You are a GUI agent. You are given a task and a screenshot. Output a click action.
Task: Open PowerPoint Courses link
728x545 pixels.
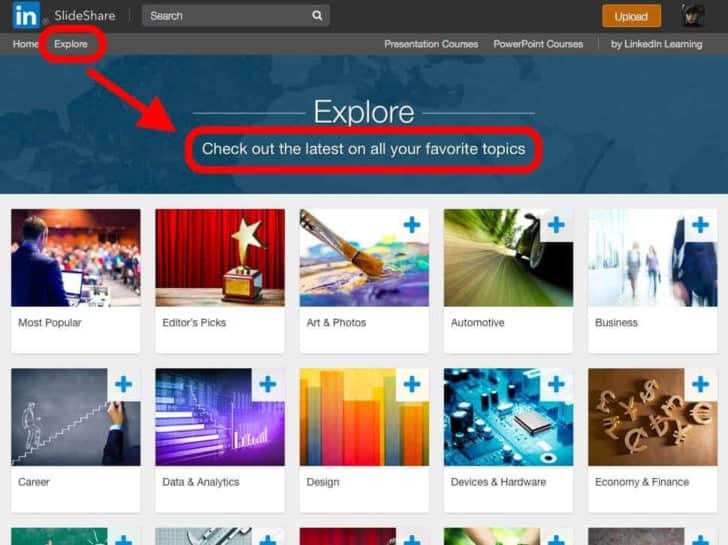click(538, 44)
